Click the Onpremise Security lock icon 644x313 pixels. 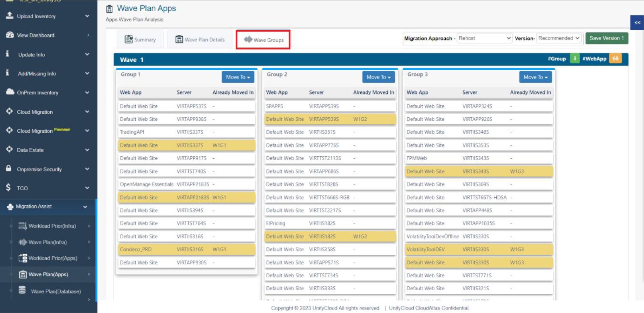[9, 169]
